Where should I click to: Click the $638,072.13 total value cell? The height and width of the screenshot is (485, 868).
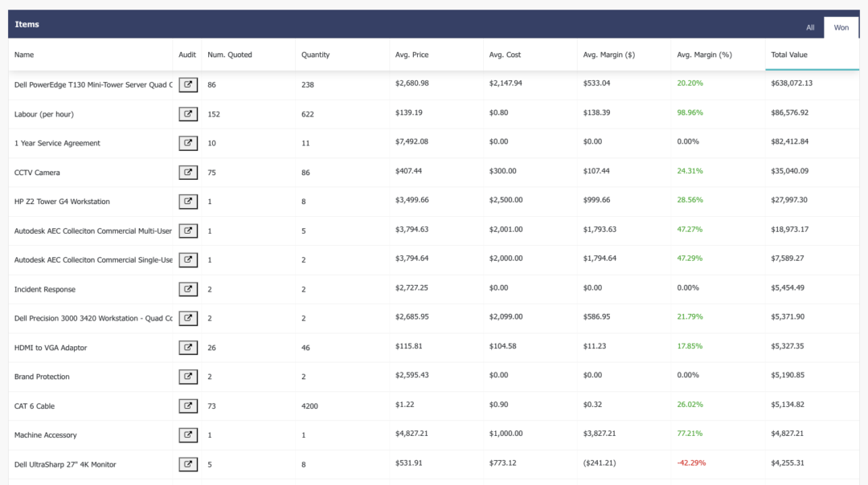[x=792, y=83]
